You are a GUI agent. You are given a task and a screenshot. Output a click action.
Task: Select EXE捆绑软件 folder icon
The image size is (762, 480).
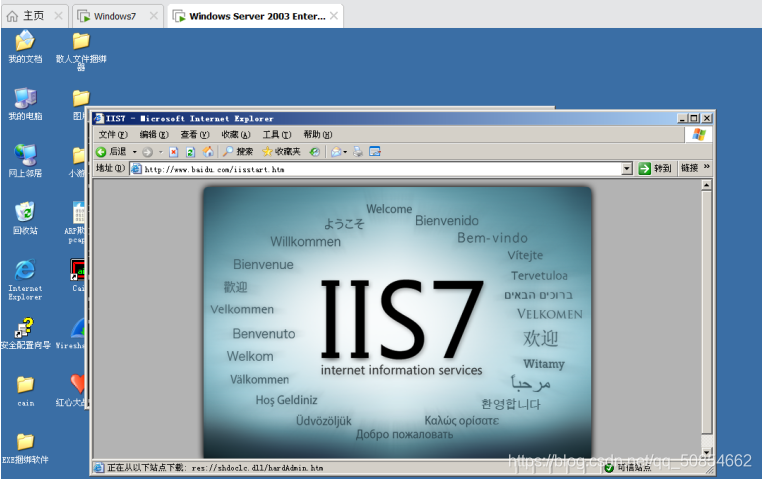(x=25, y=448)
